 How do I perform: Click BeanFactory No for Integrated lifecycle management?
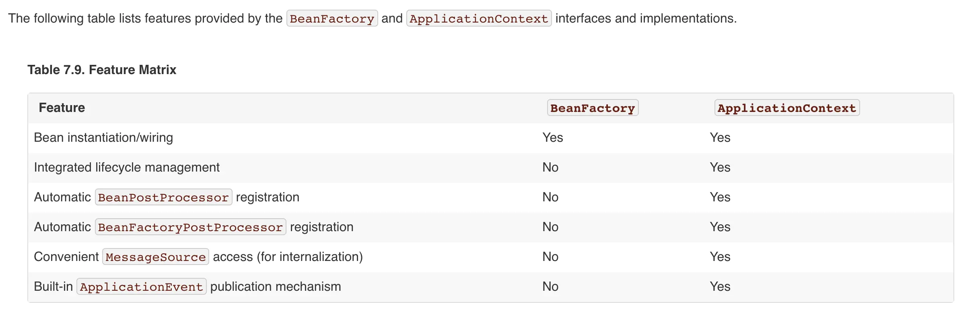click(550, 168)
